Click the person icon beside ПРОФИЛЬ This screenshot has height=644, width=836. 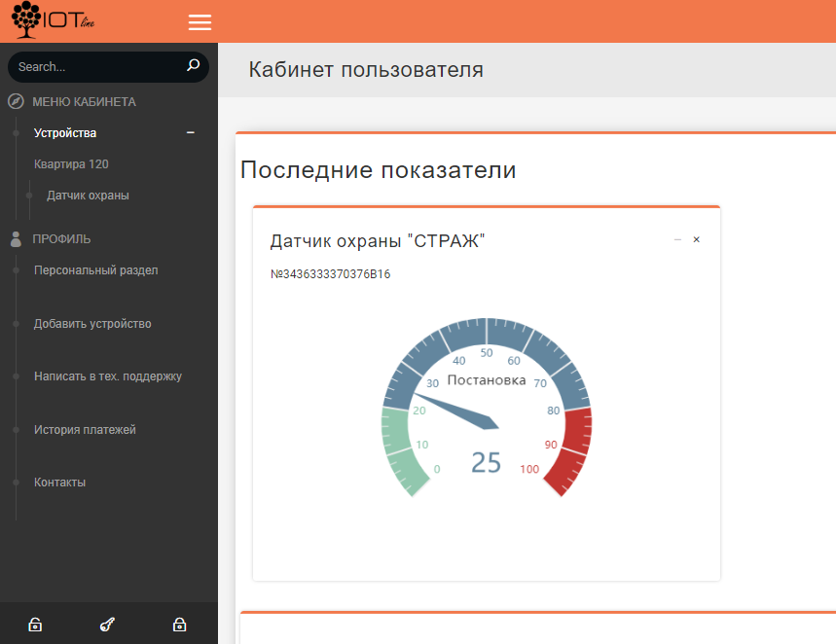click(16, 238)
